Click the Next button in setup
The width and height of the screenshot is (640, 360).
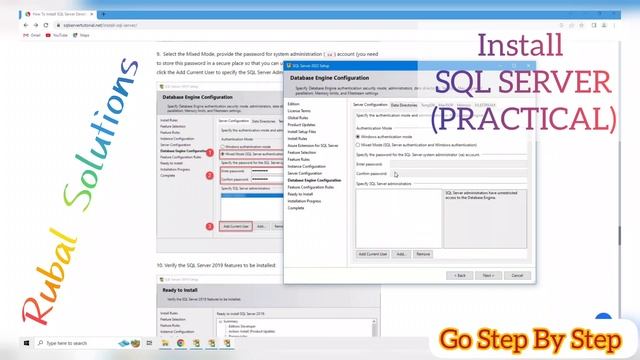click(x=488, y=276)
